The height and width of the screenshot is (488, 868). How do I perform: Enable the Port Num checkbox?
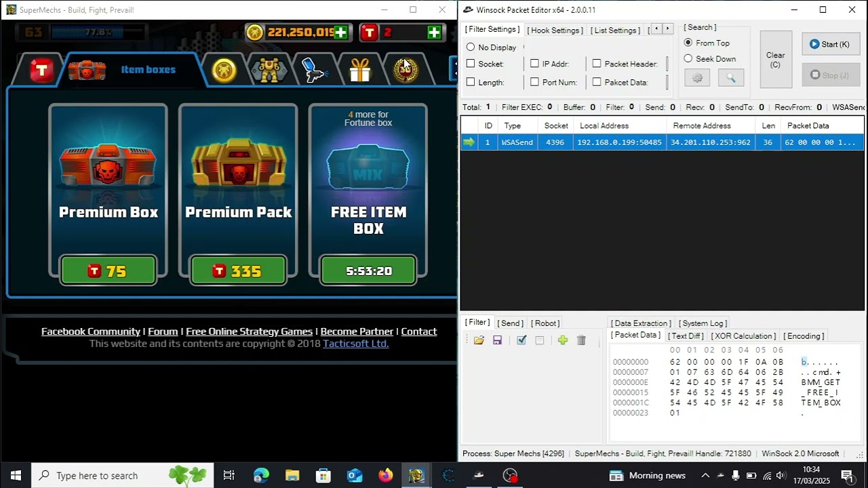pos(534,82)
